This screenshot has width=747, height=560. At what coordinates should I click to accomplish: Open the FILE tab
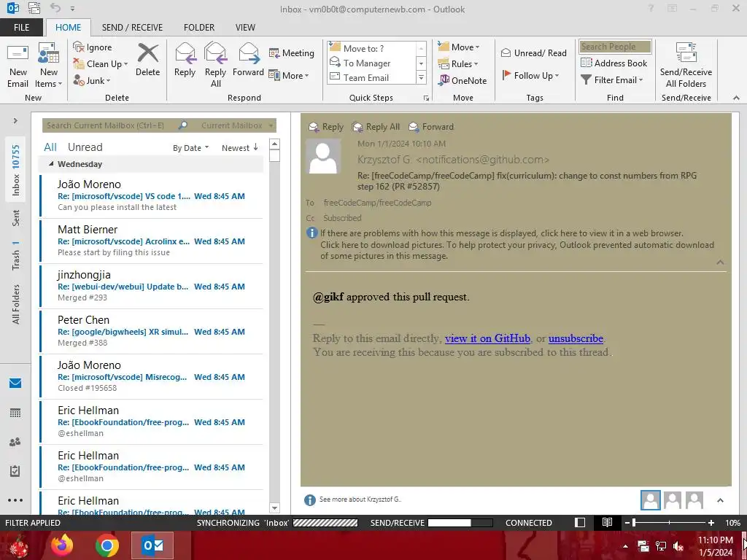point(21,27)
